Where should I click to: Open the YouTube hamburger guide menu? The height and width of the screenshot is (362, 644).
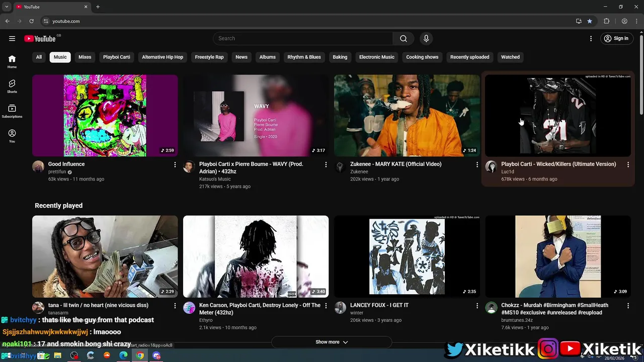[x=12, y=39]
